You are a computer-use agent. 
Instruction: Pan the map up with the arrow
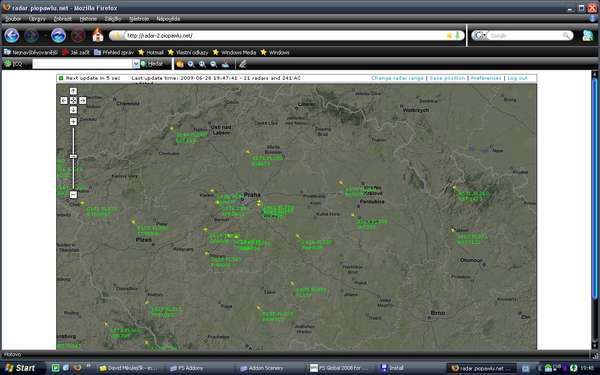tap(73, 91)
